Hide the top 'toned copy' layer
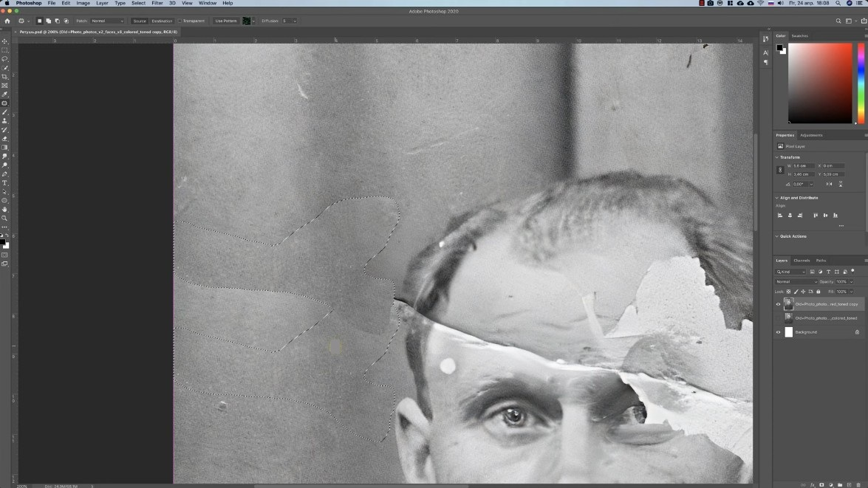This screenshot has height=488, width=868. [x=778, y=304]
